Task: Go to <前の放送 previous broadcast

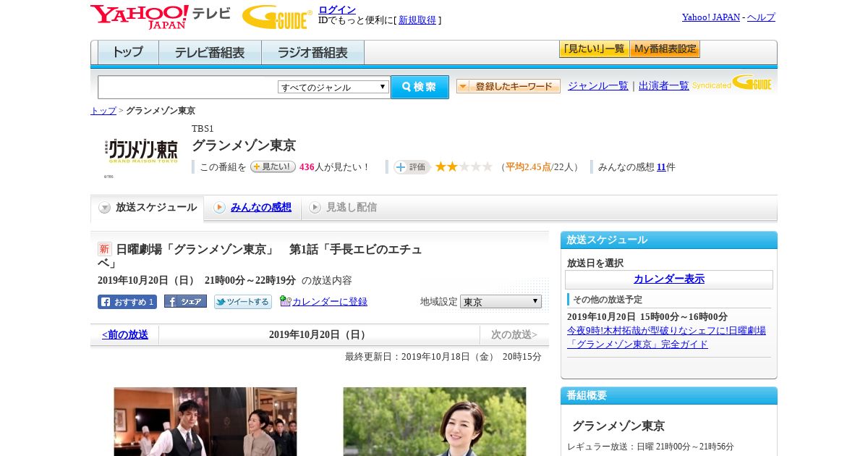Action: coord(125,334)
